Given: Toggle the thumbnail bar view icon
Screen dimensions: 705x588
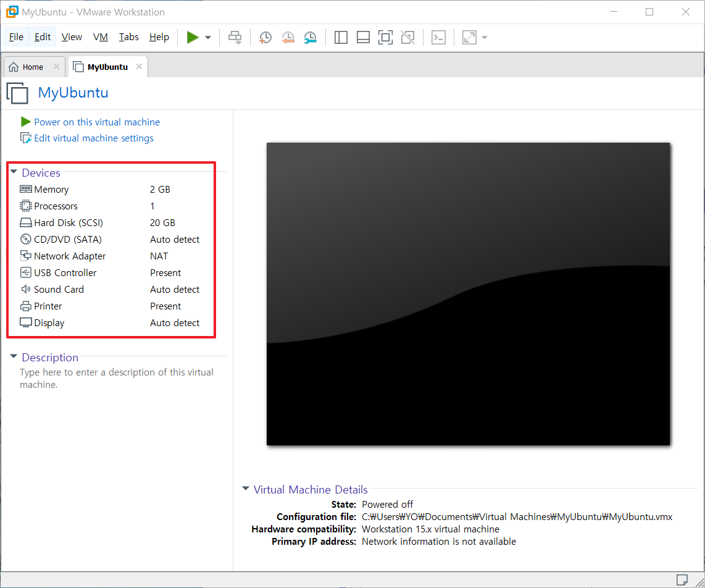Looking at the screenshot, I should click(x=363, y=37).
